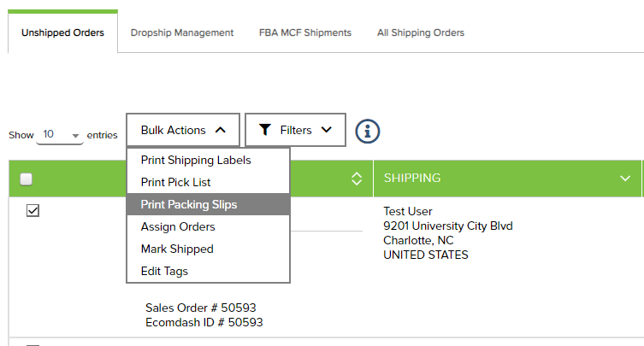Open FBA MCF Shipments tab
The image size is (644, 346).
(305, 32)
